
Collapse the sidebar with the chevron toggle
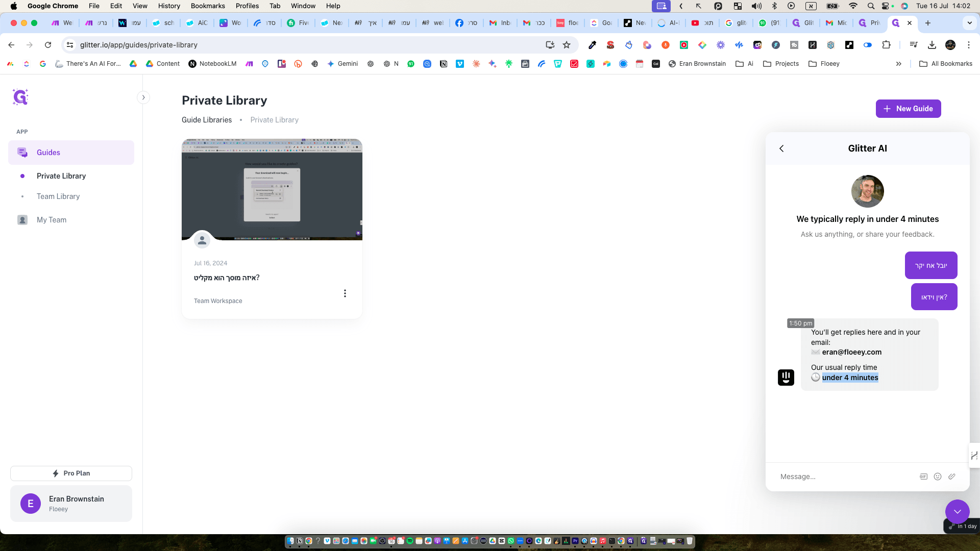click(x=143, y=97)
